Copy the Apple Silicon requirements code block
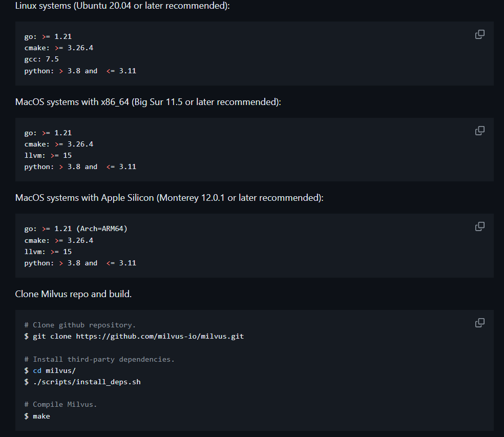Image resolution: width=504 pixels, height=437 pixels. 479,226
